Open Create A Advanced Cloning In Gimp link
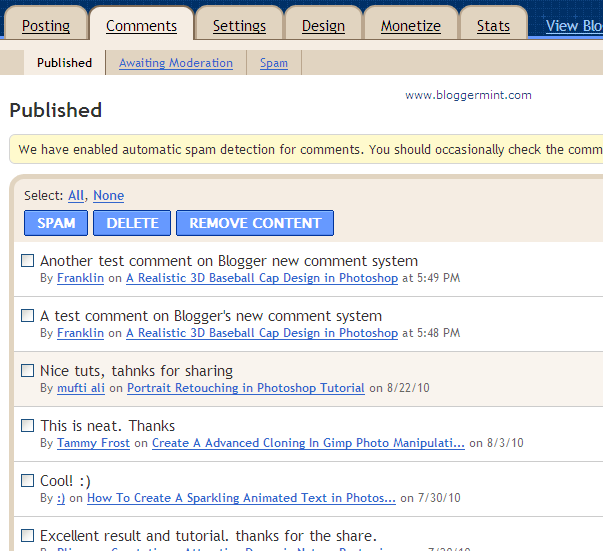The height and width of the screenshot is (551, 603). point(308,443)
